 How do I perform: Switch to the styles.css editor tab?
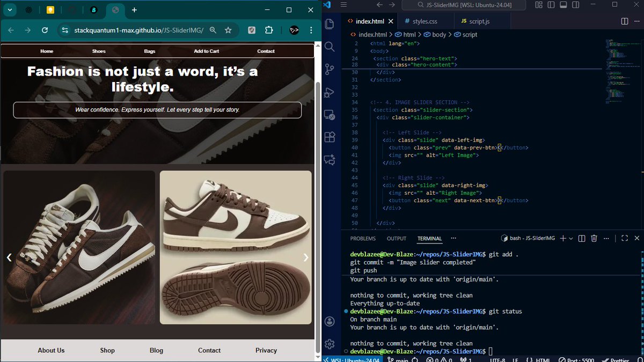pyautogui.click(x=424, y=21)
